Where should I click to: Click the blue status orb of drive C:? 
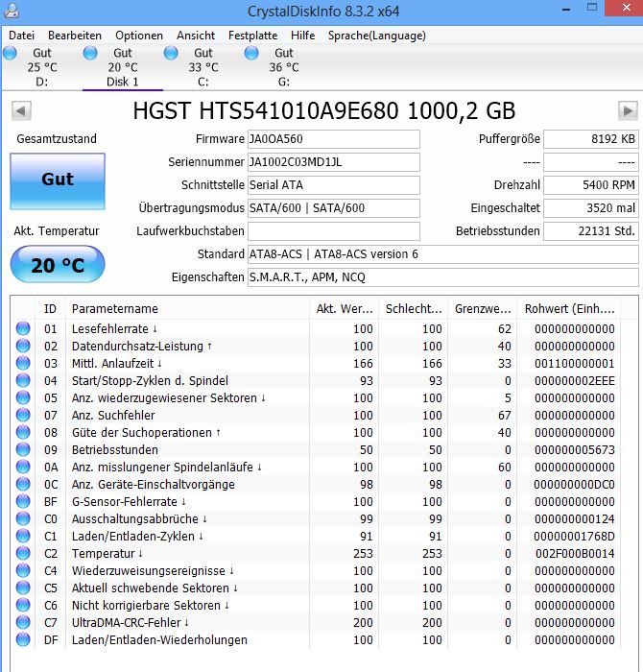pos(171,53)
